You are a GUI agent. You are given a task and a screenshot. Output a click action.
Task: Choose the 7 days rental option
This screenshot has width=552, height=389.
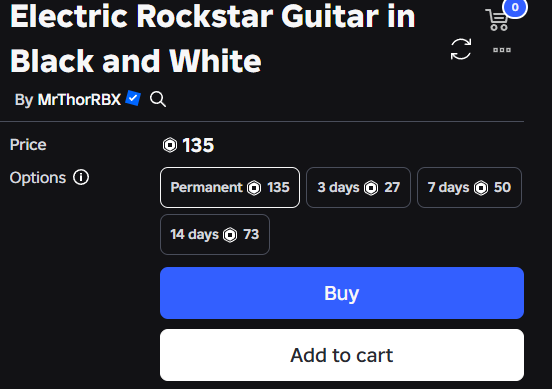point(469,187)
